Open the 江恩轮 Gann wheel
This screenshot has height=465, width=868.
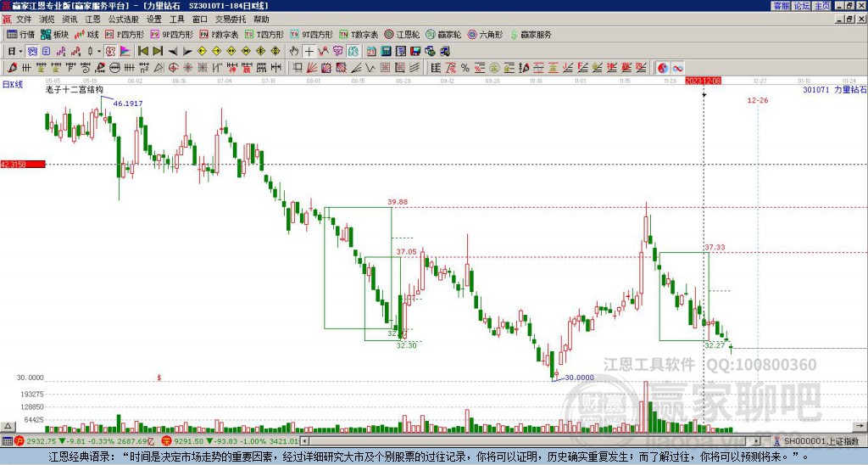click(x=402, y=34)
